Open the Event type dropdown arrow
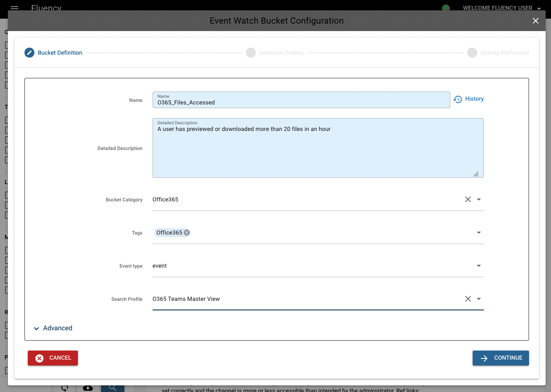 (479, 266)
